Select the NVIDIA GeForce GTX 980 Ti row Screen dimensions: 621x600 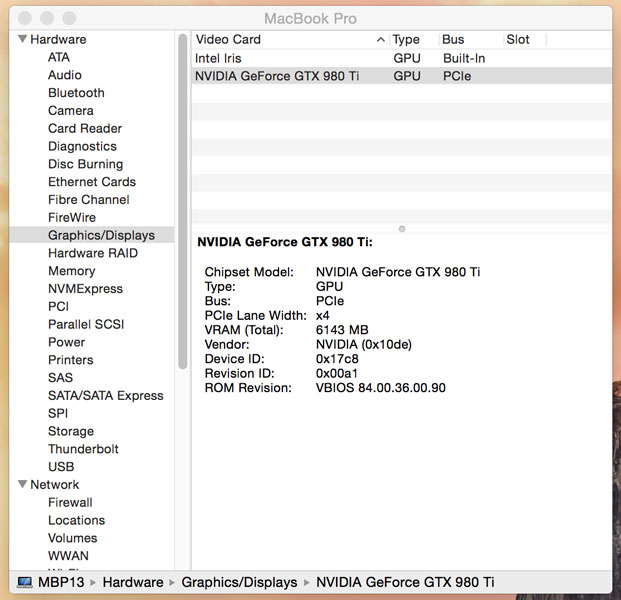pyautogui.click(x=402, y=76)
